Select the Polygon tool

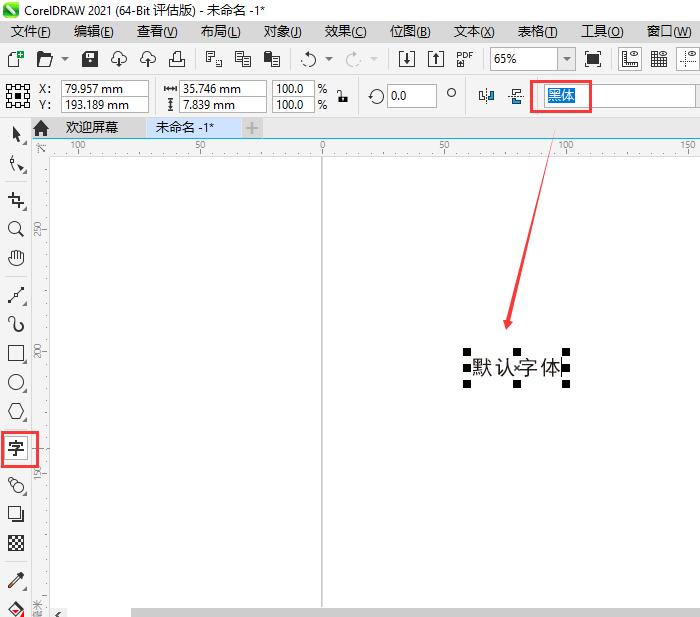coord(16,412)
